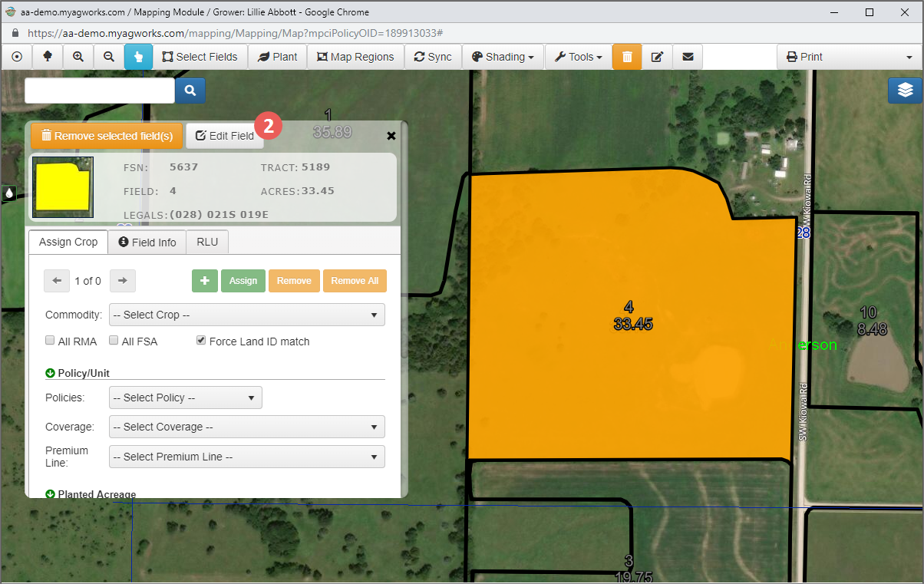Click the orange trash toolbar icon
Image resolution: width=924 pixels, height=584 pixels.
627,57
